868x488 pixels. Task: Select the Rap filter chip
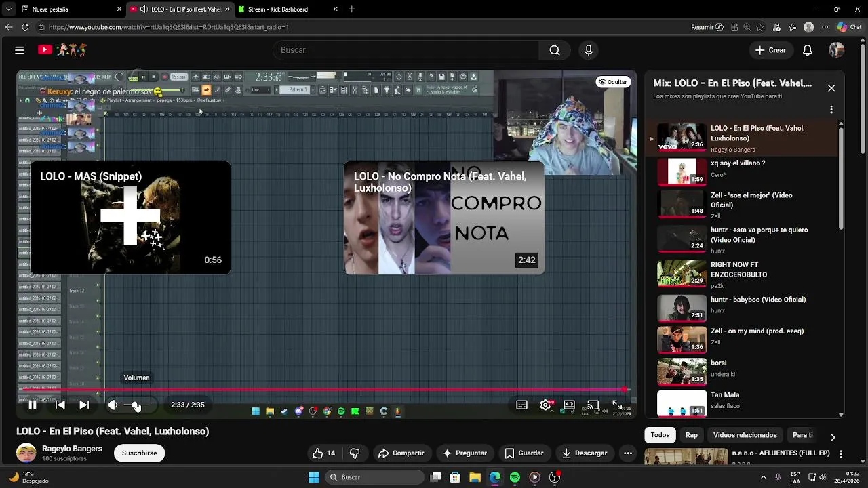point(691,435)
